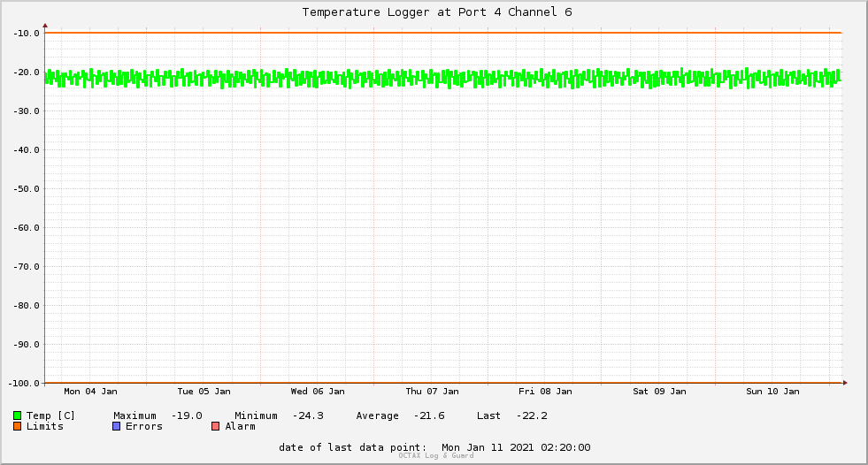Click the -40.0 y-axis label

click(27, 149)
